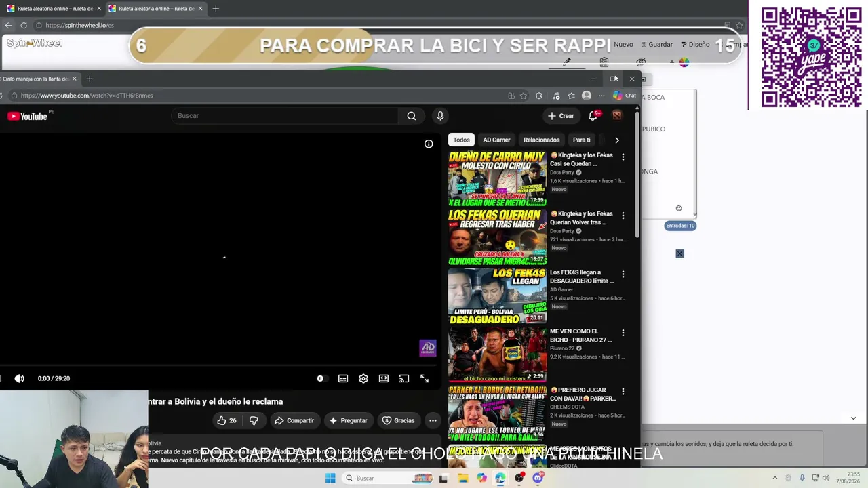
Task: Go back in the background browser window
Action: click(8, 25)
